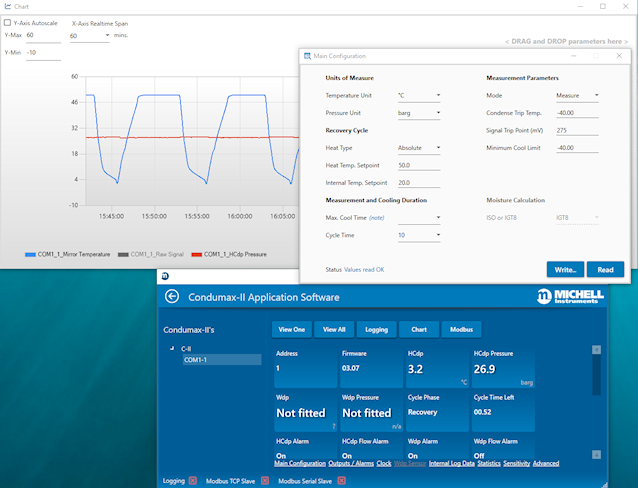The image size is (638, 488).
Task: Click the Chart window title icon
Action: (x=7, y=6)
